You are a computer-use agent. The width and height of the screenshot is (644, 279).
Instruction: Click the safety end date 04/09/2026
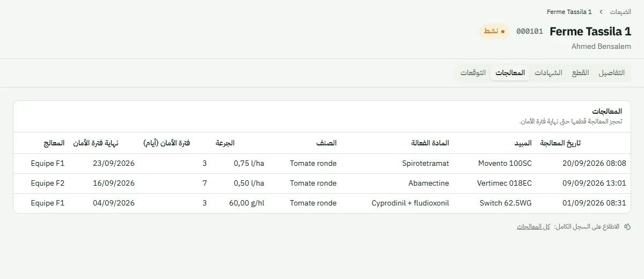pyautogui.click(x=114, y=203)
